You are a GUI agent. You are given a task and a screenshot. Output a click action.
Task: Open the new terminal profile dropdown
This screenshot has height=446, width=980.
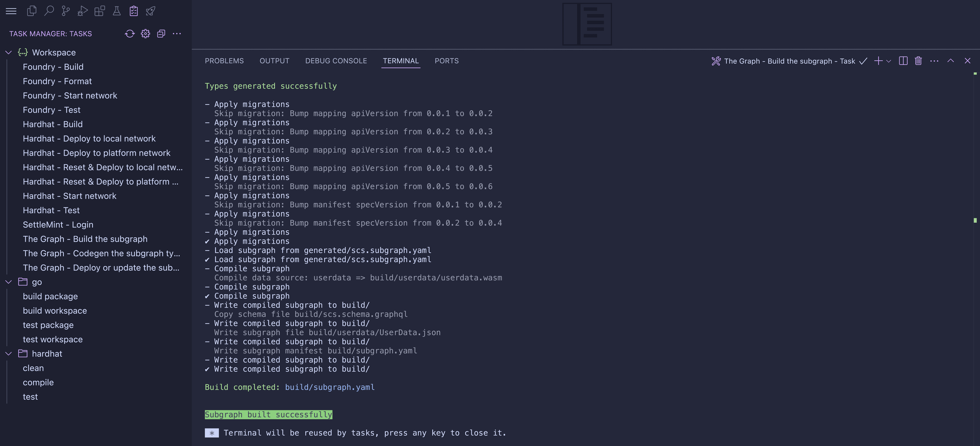[889, 61]
